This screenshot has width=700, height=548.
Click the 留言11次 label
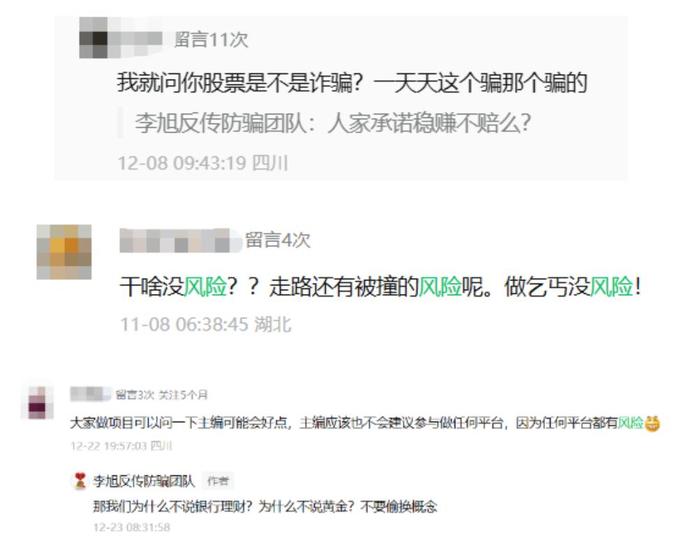[211, 40]
